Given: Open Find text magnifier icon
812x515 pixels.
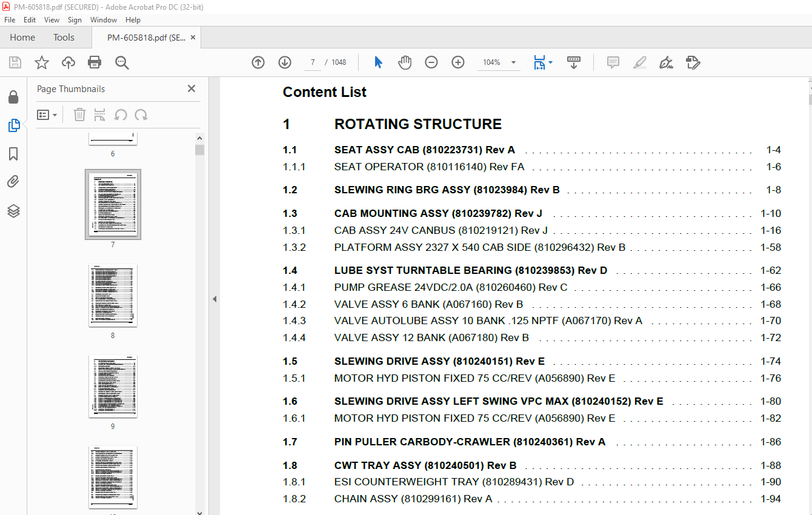Looking at the screenshot, I should coord(122,62).
